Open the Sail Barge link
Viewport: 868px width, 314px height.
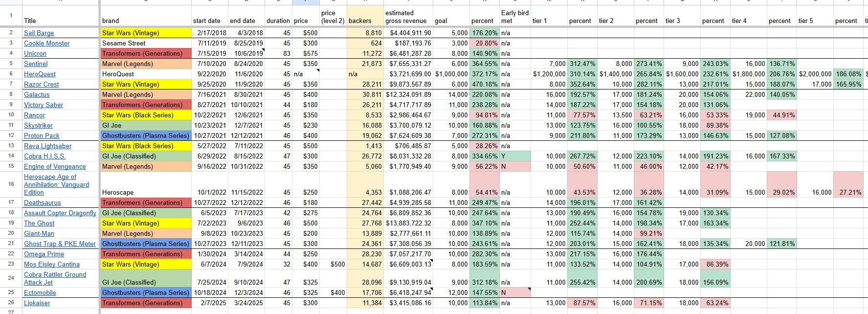point(39,33)
